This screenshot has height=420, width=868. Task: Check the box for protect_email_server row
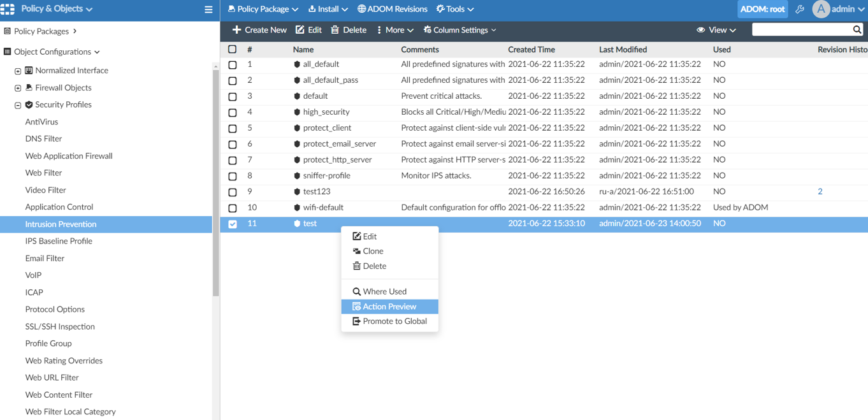(x=233, y=145)
